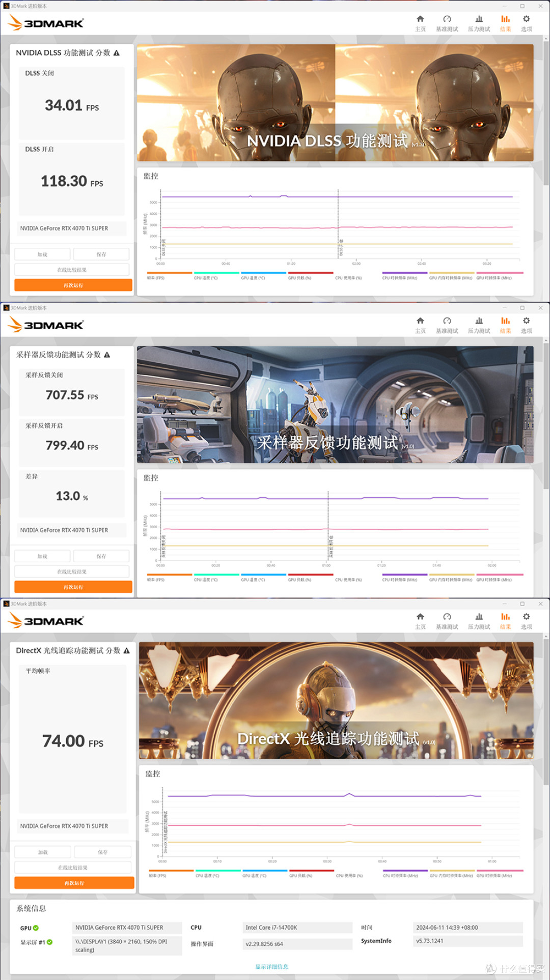Viewport: 550px width, 980px height.
Task: Click 保存 button in DLSS test window
Action: [101, 254]
